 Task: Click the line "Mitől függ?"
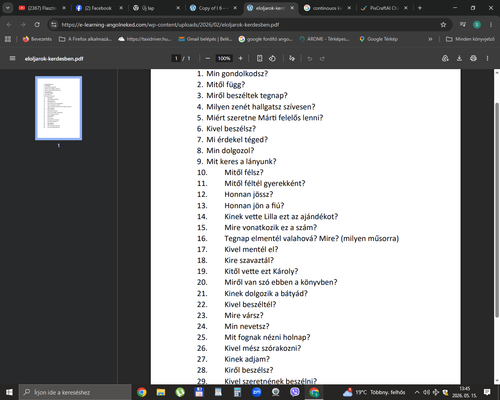point(226,85)
